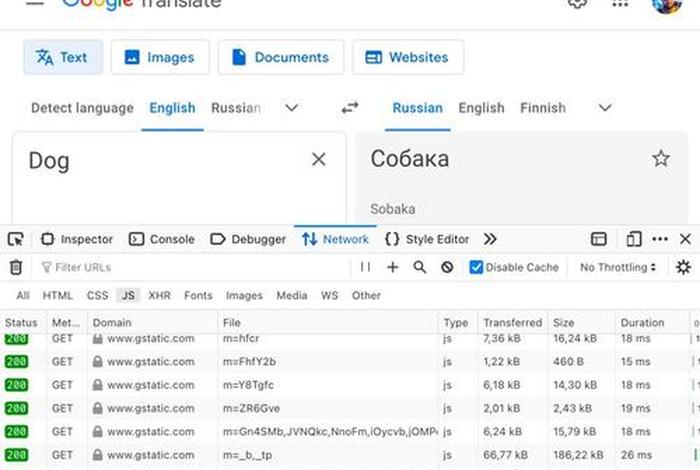Select the m=_b,_tp request row
This screenshot has height=470, width=700.
coord(350,455)
